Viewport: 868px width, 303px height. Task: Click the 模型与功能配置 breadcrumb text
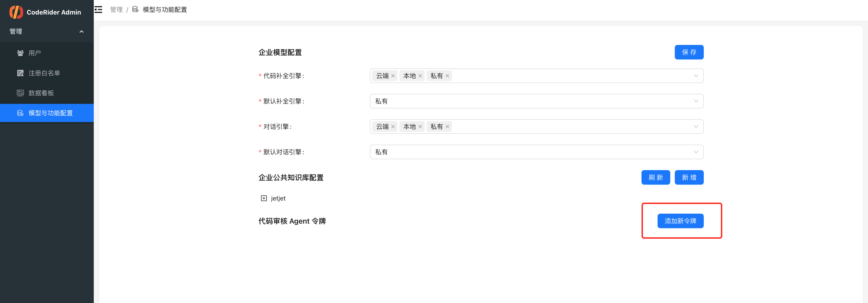165,10
